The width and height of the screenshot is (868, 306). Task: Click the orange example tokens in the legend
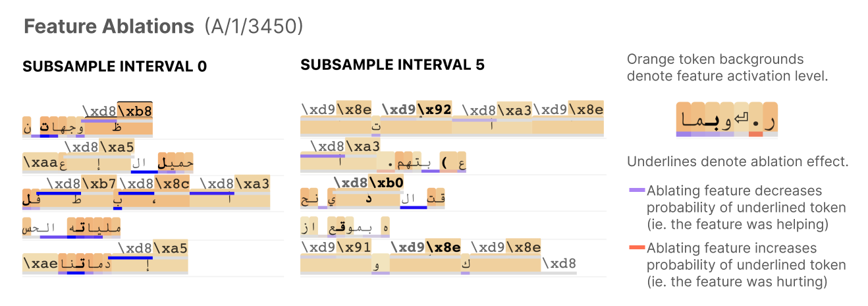(727, 119)
